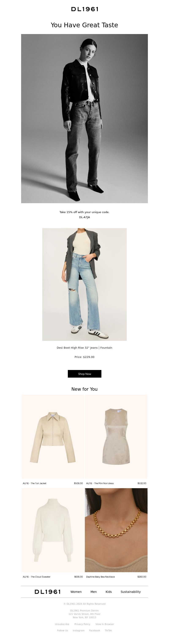Click the Unsubscribe link
169x644 pixels.
coord(62,624)
